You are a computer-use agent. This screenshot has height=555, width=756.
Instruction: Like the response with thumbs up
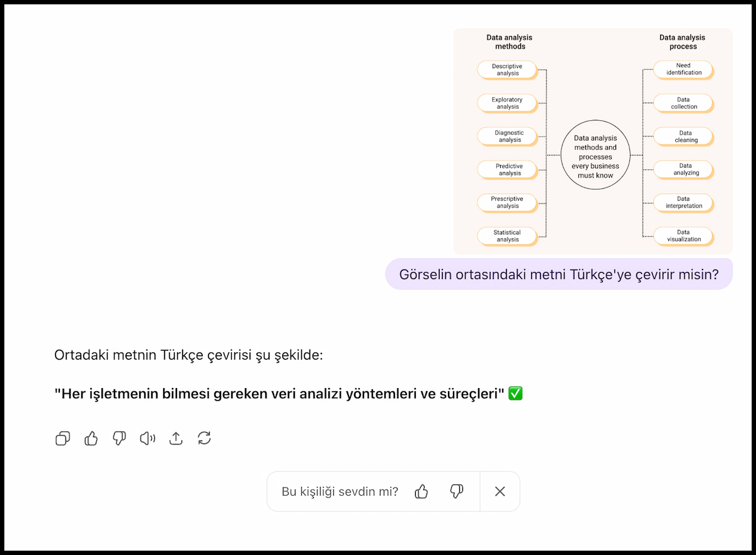pyautogui.click(x=91, y=438)
